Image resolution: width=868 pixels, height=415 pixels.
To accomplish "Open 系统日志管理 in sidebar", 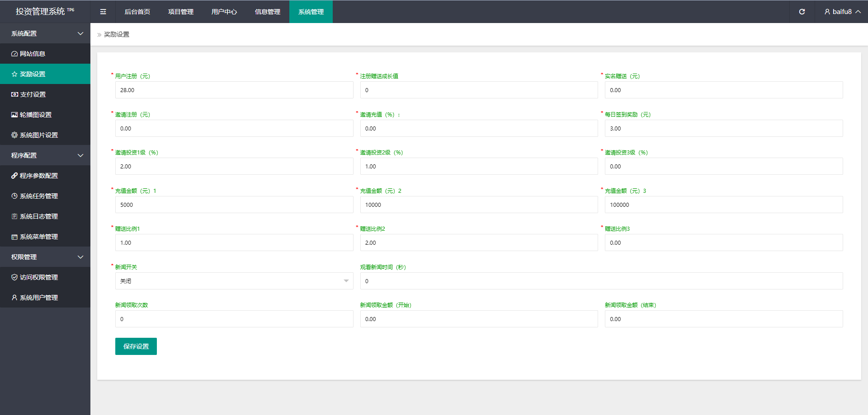I will [x=38, y=216].
